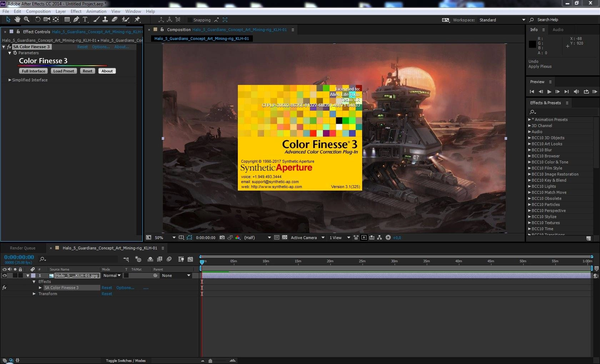Select the Hand tool
Viewport: 600px width, 364px height.
click(17, 20)
